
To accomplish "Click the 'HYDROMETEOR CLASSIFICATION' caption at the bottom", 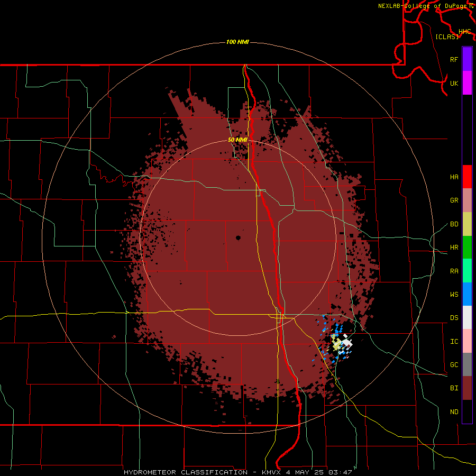I will point(186,472).
